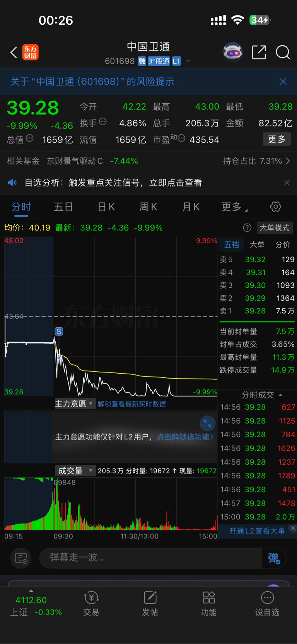Toggle the 大单模式 button
This screenshot has width=297, height=644.
pos(275,228)
